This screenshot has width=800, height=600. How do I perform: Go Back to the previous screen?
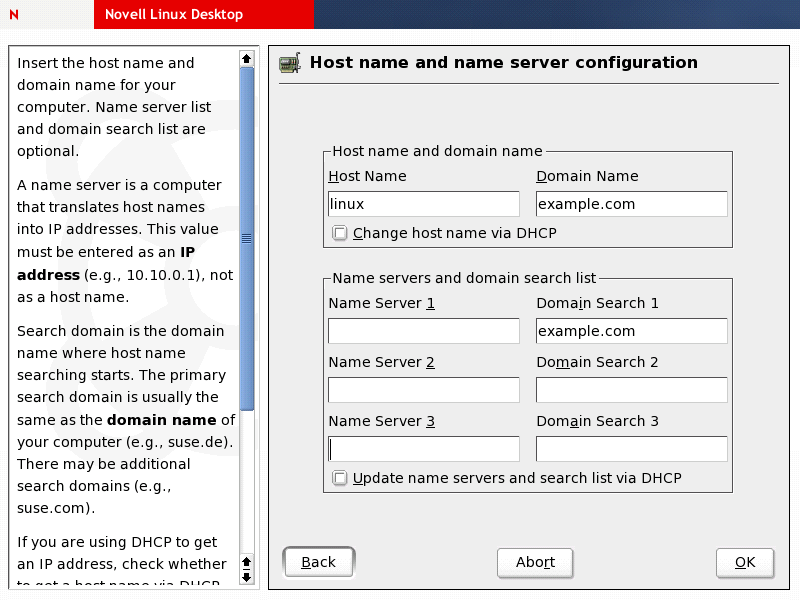point(319,562)
